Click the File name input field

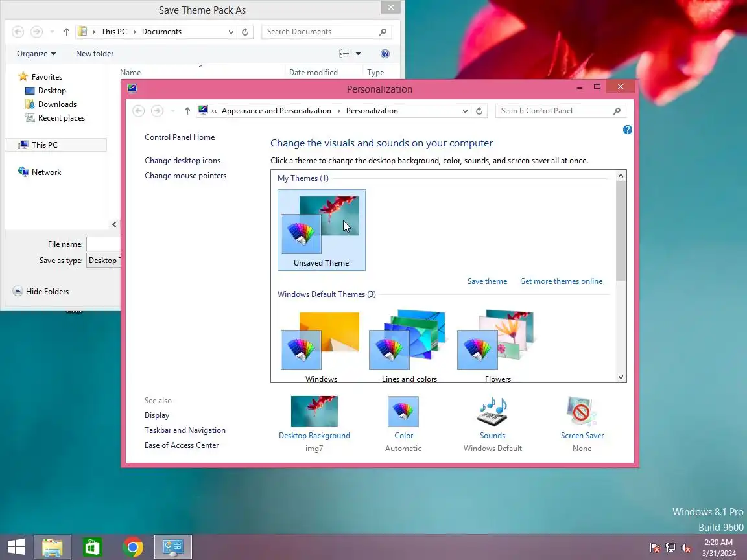[103, 244]
